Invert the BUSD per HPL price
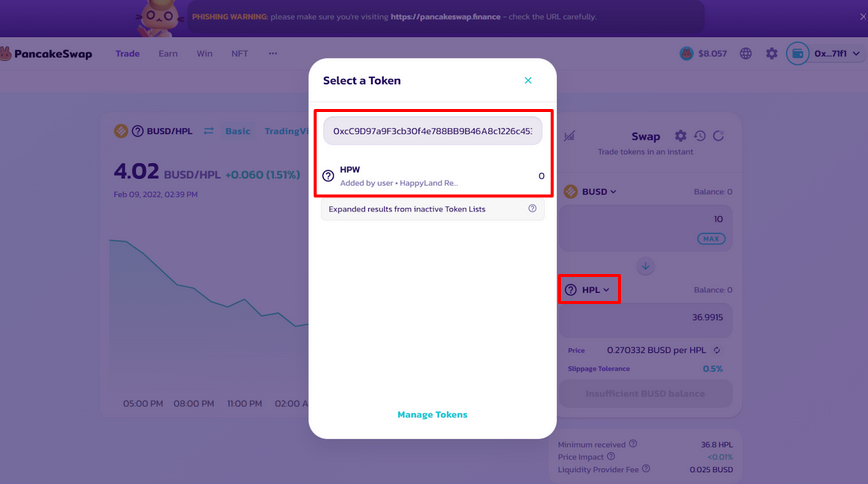The image size is (868, 484). [x=717, y=351]
